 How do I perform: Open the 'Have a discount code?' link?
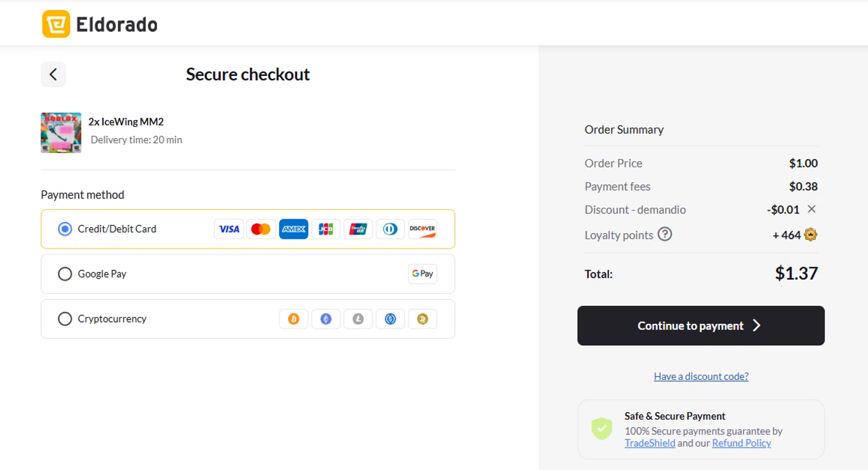click(701, 376)
